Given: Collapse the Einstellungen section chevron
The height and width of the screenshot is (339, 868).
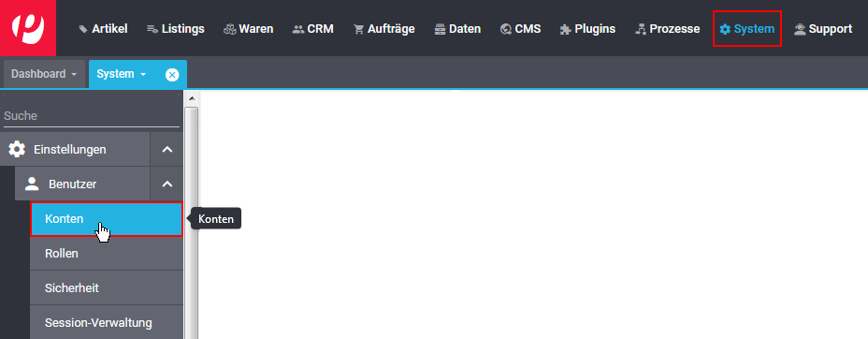Looking at the screenshot, I should tap(166, 149).
